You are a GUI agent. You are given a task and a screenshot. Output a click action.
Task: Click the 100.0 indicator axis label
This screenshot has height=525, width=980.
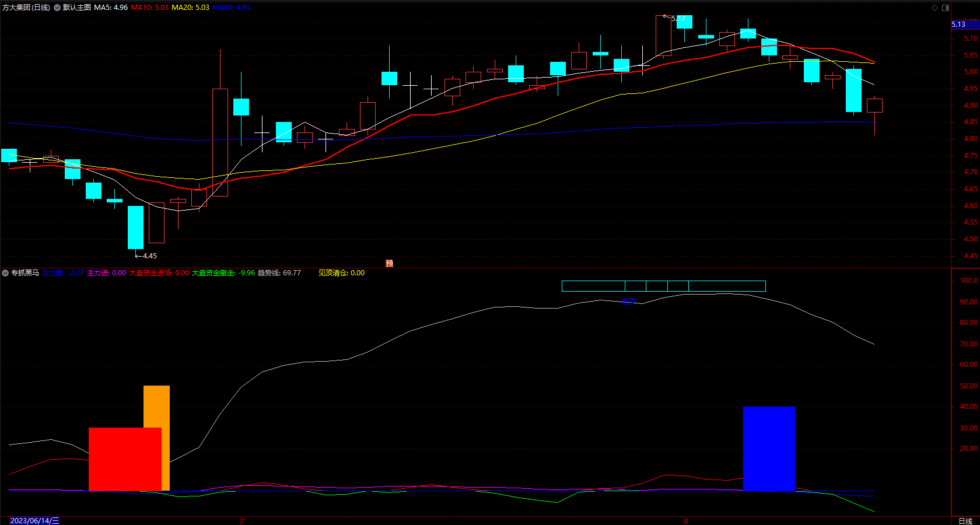[x=969, y=281]
